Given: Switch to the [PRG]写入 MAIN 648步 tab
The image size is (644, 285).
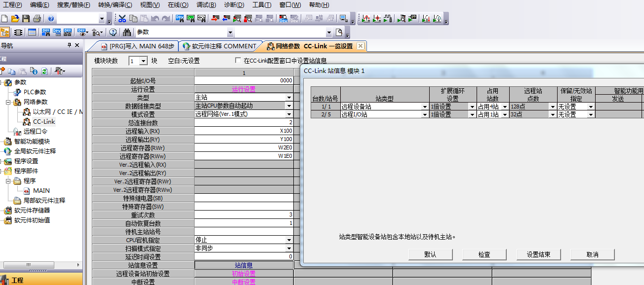Looking at the screenshot, I should point(137,46).
